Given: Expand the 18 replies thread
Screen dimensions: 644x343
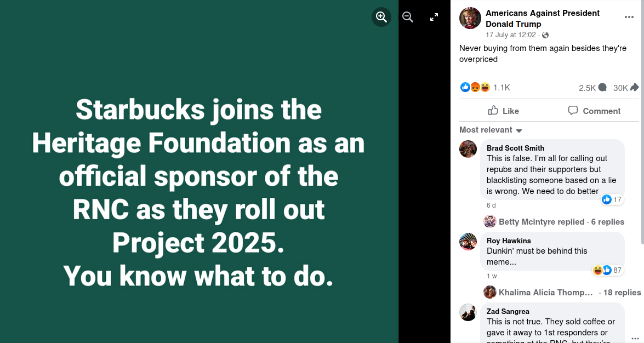Looking at the screenshot, I should click(x=622, y=293).
